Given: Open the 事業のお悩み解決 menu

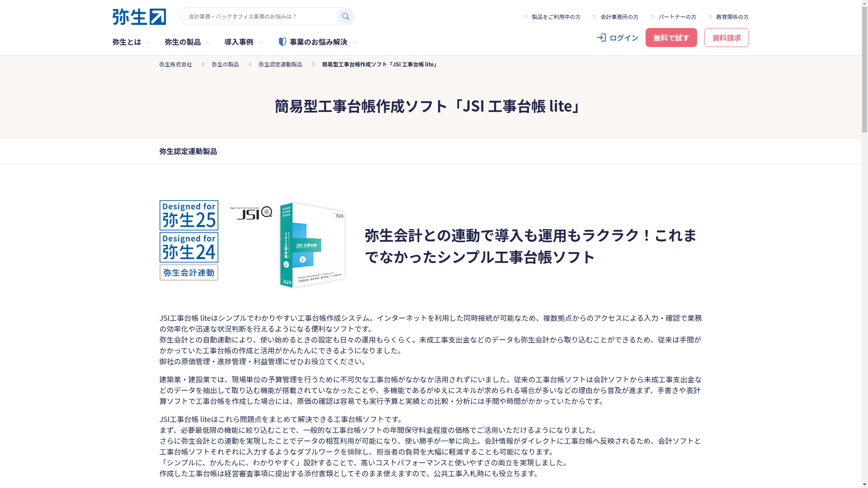Looking at the screenshot, I should coord(318,42).
